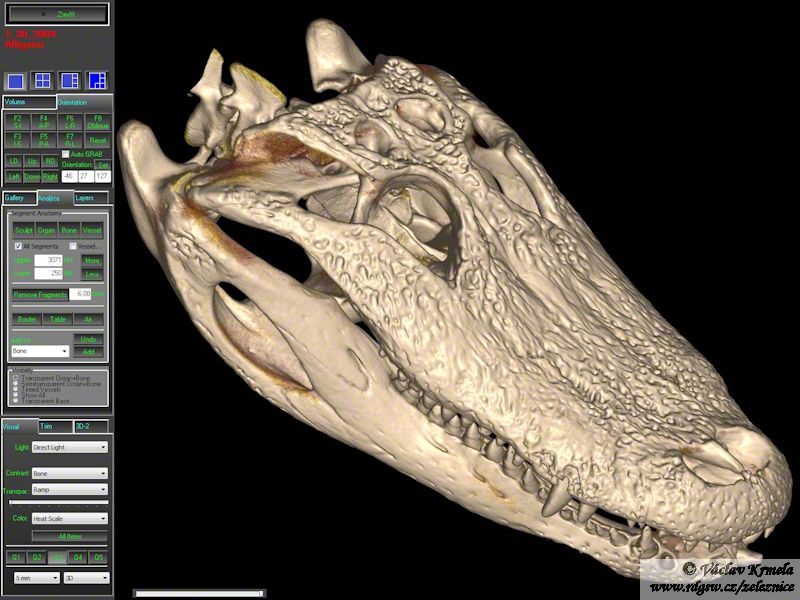Click the All Items button

70,536
